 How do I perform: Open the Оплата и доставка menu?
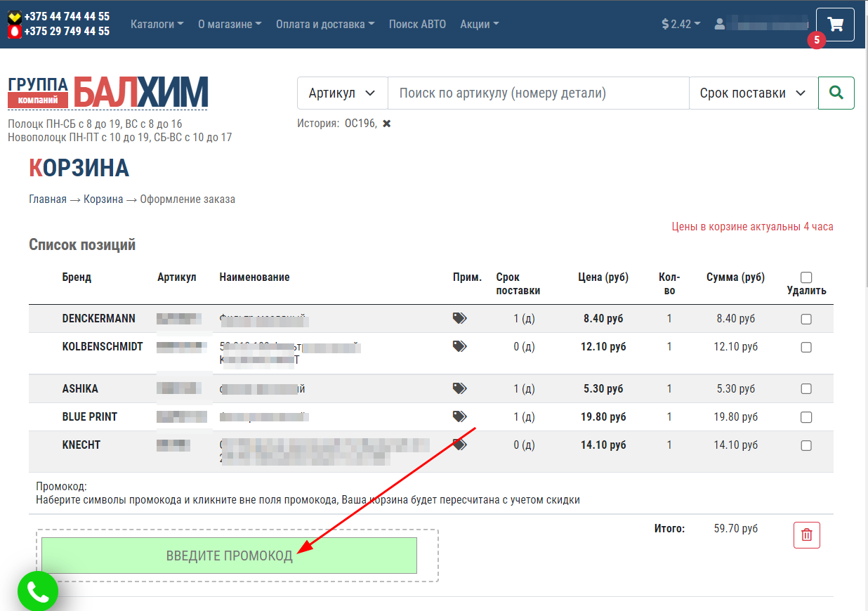[x=324, y=24]
